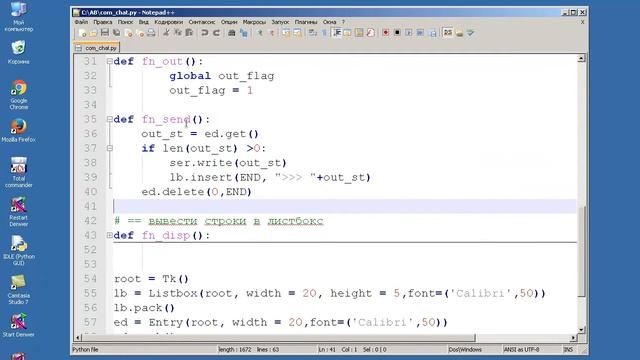Image resolution: width=640 pixels, height=360 pixels.
Task: Open the Макросы menu
Action: pos(254,22)
